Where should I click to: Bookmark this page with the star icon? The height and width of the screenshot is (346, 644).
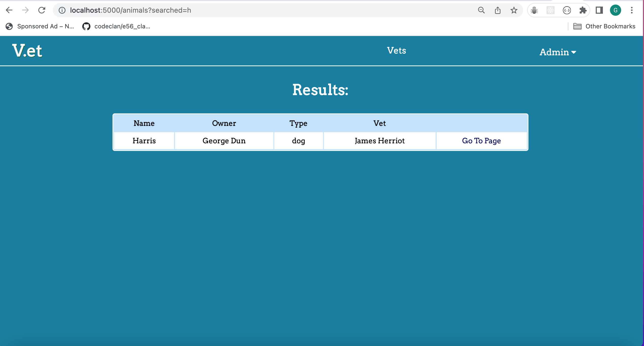coord(514,10)
